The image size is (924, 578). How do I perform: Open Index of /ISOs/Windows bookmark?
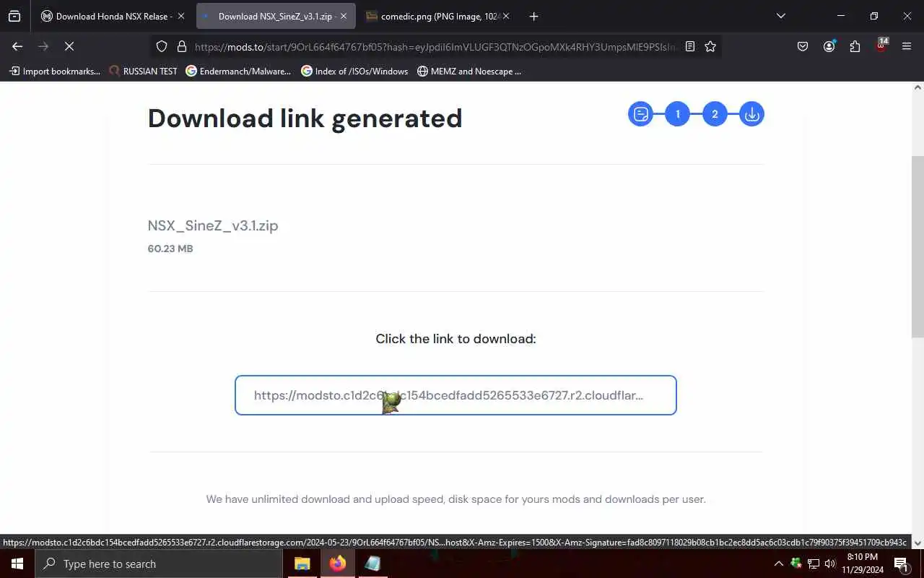pos(354,71)
